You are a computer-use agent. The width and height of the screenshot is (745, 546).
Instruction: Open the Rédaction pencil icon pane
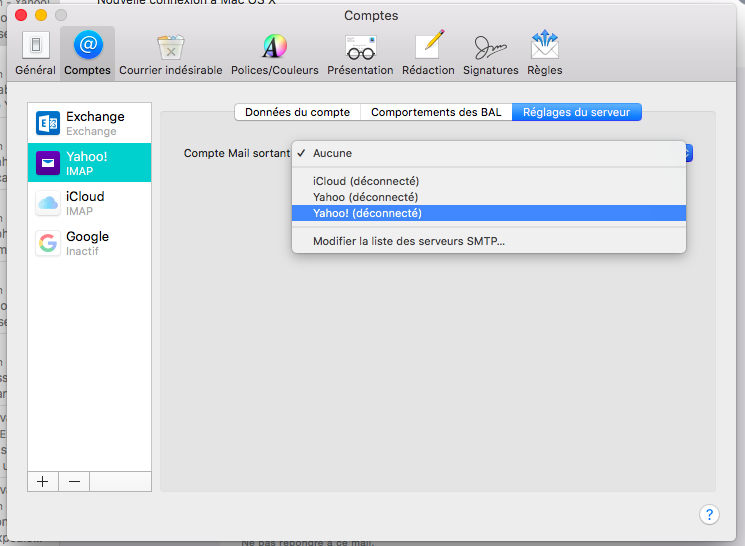428,53
